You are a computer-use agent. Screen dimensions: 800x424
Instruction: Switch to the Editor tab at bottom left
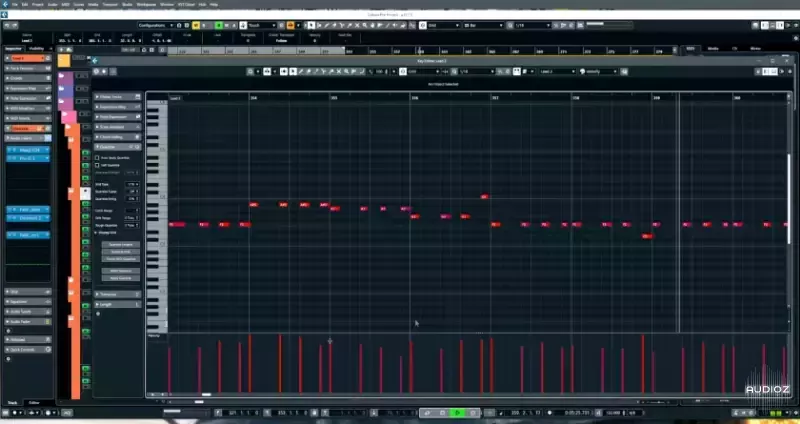(x=34, y=403)
